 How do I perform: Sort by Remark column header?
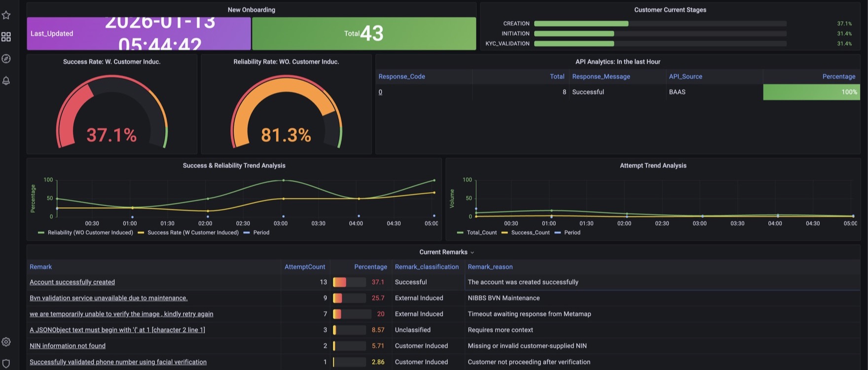click(x=40, y=267)
